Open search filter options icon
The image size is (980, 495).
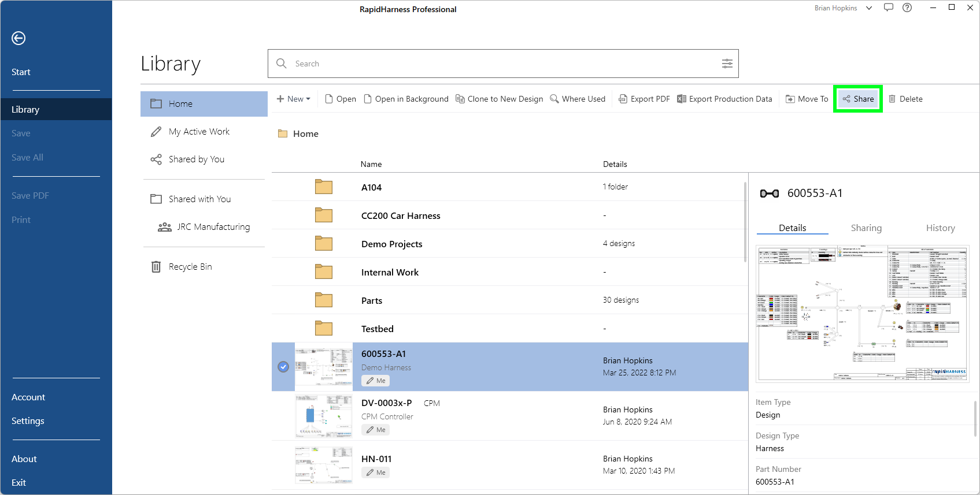point(727,64)
